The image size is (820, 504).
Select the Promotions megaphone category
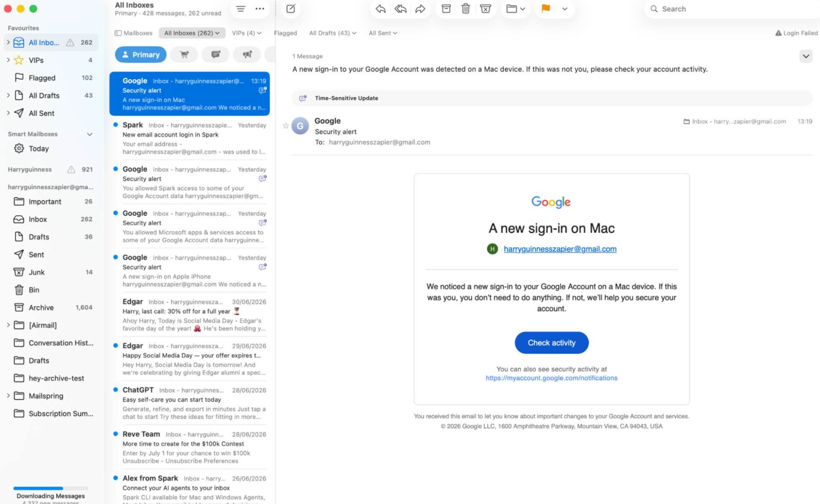(247, 54)
